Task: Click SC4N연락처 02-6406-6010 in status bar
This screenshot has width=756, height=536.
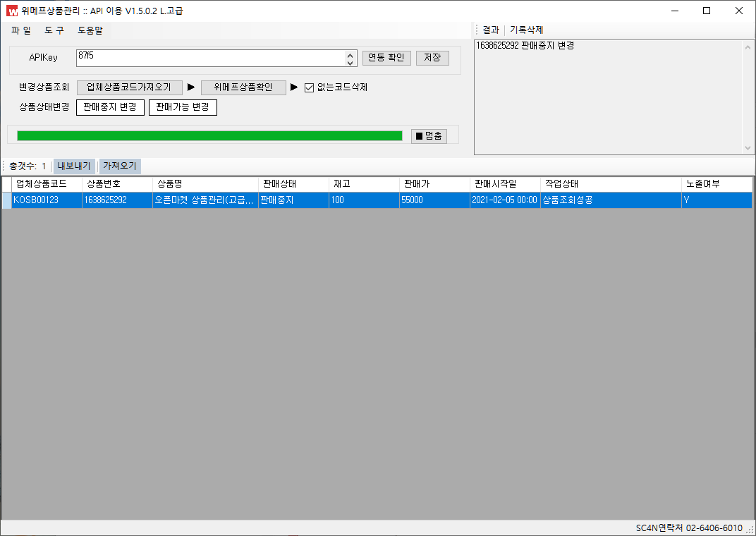Action: point(689,528)
